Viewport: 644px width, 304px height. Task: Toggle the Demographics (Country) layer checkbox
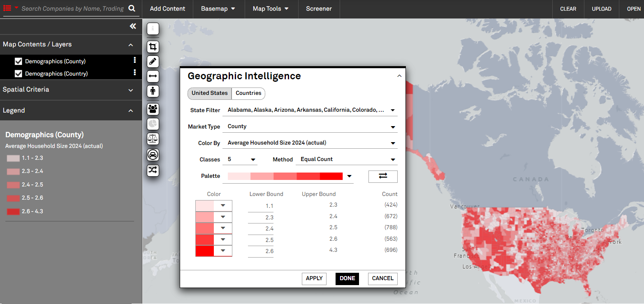point(18,74)
